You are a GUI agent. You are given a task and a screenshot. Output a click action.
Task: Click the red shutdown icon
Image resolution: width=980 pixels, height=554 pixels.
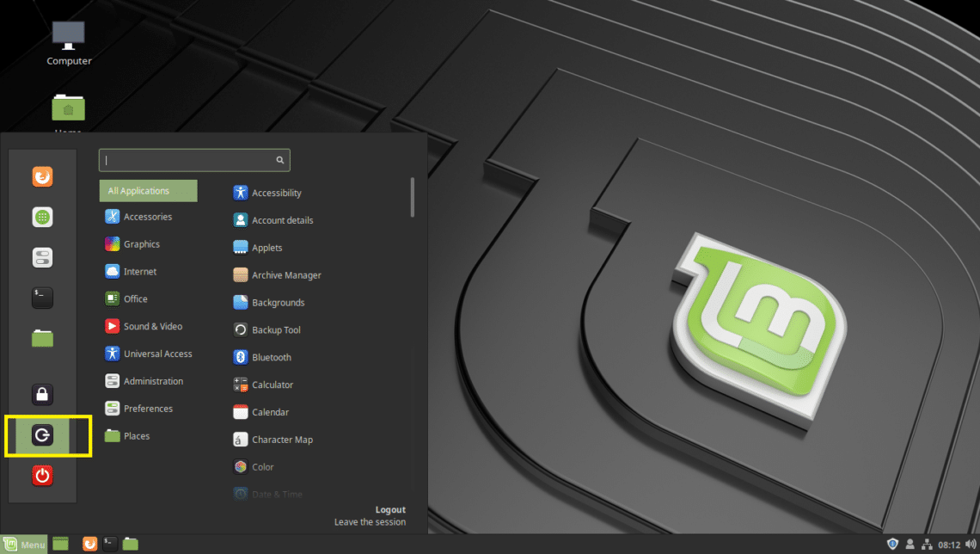click(x=42, y=475)
